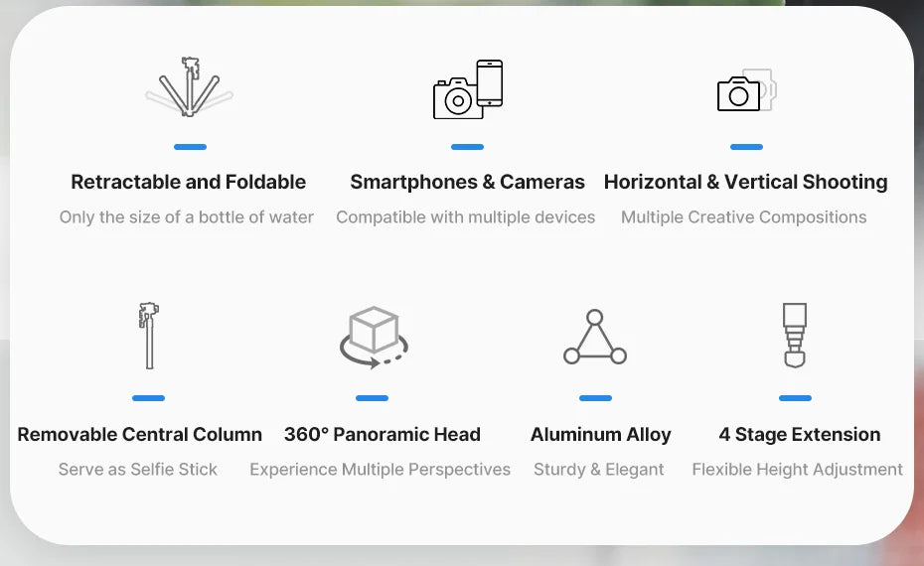This screenshot has height=566, width=924.
Task: Select the 360° Panoramic Head title
Action: (x=383, y=434)
